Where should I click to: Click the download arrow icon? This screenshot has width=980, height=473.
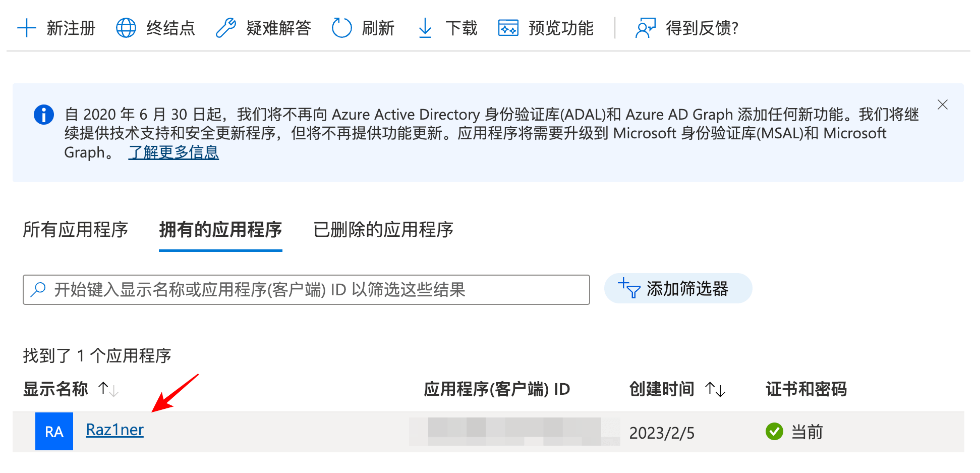[425, 28]
